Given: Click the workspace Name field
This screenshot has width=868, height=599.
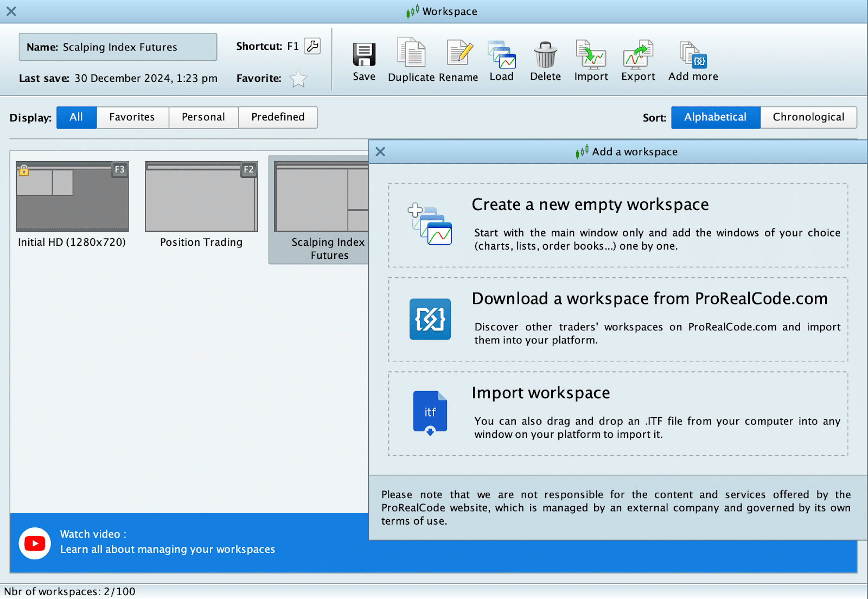Looking at the screenshot, I should click(x=118, y=47).
